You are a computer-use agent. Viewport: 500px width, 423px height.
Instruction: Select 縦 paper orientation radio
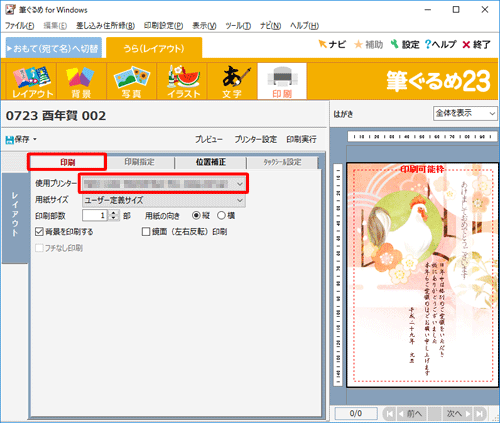[x=196, y=216]
